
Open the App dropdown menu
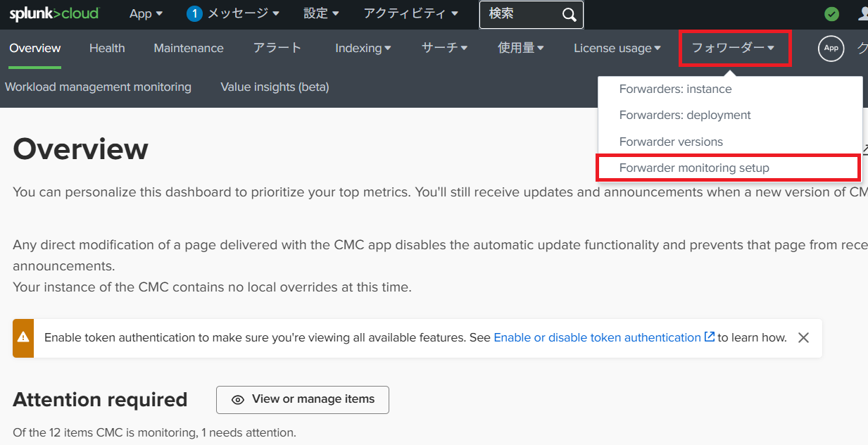pyautogui.click(x=146, y=14)
